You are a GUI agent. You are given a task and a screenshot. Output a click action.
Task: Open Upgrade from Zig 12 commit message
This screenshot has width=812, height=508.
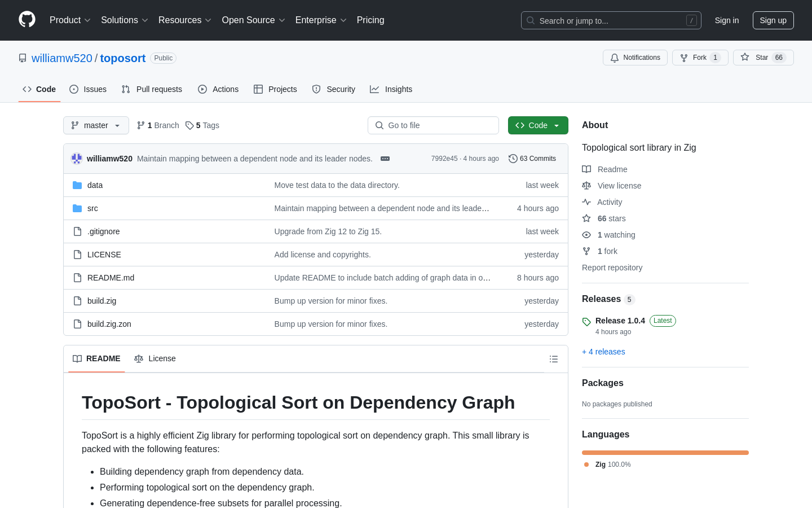(x=328, y=231)
